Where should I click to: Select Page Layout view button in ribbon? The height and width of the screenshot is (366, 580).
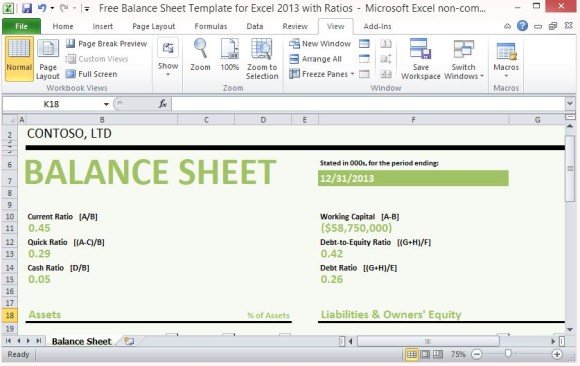(48, 59)
